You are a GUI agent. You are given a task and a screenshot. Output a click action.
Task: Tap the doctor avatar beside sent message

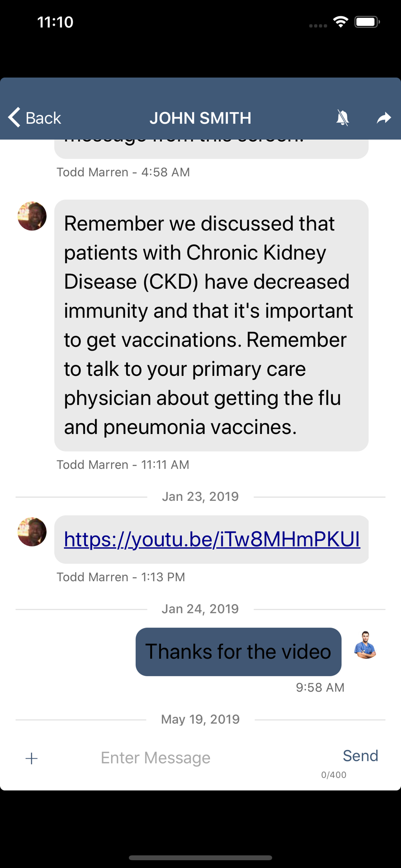[x=365, y=645]
